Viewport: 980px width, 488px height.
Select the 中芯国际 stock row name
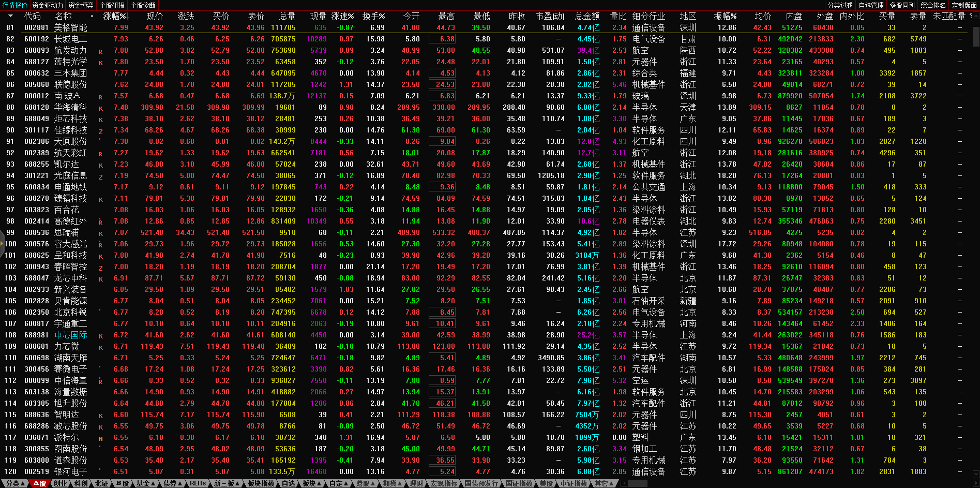pyautogui.click(x=71, y=335)
